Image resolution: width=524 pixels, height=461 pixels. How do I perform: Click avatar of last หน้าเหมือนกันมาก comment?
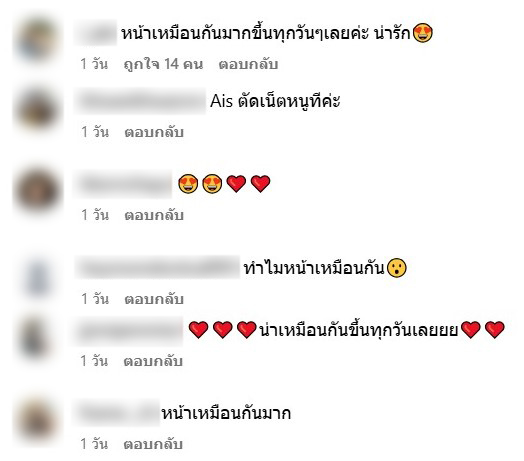(x=37, y=421)
